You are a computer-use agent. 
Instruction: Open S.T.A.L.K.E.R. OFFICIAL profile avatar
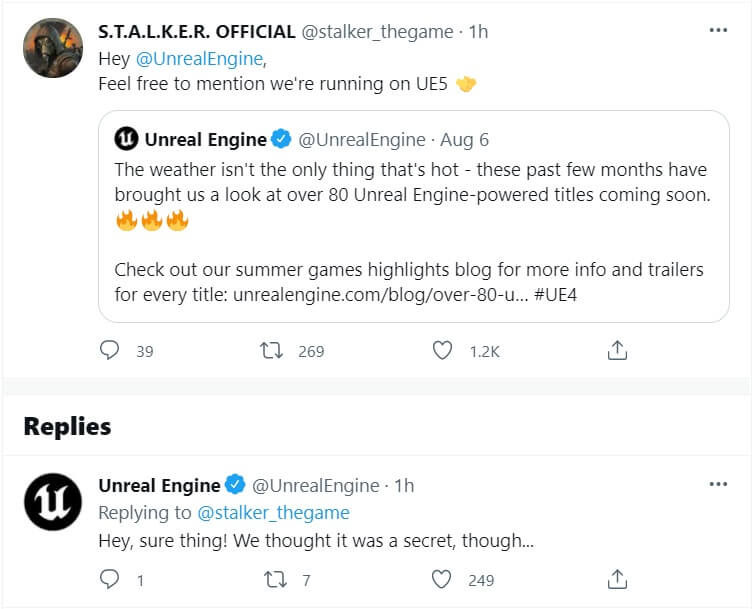52,48
